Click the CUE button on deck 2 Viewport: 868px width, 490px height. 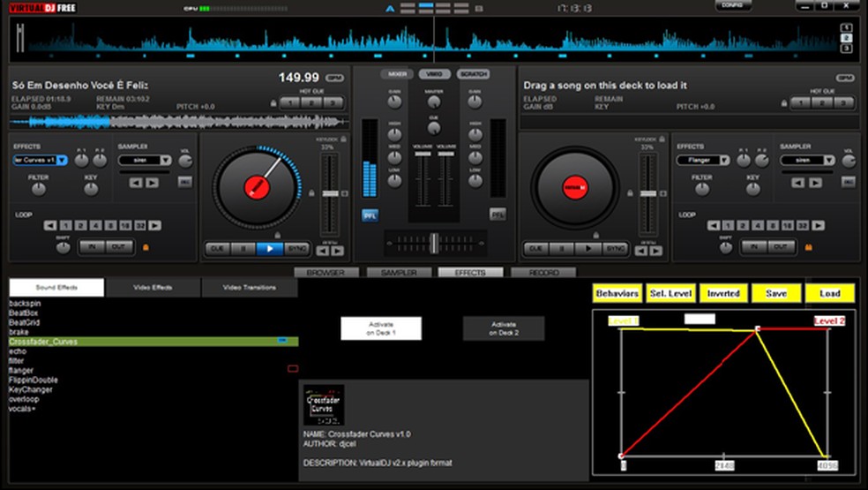(535, 249)
